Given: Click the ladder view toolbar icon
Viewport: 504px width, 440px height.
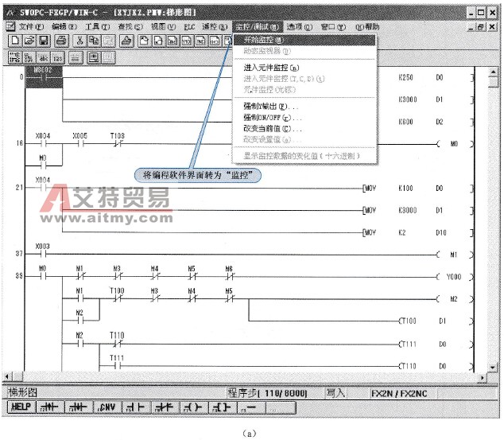Looking at the screenshot, I should (x=173, y=41).
